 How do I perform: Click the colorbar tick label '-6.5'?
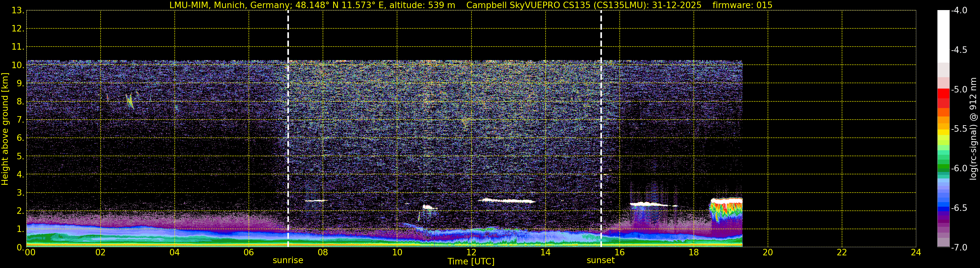pyautogui.click(x=959, y=208)
